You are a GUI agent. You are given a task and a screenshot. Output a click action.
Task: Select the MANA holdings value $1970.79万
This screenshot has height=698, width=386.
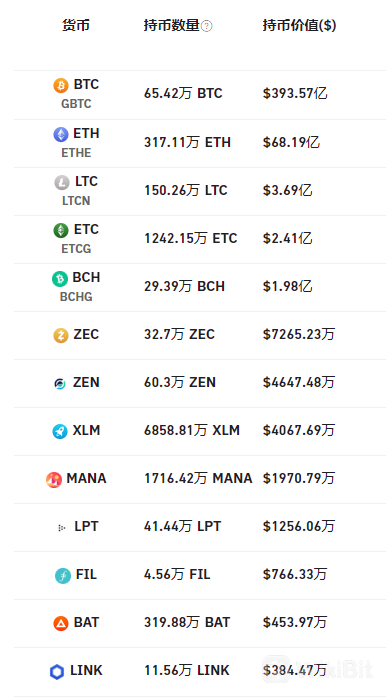(x=298, y=479)
